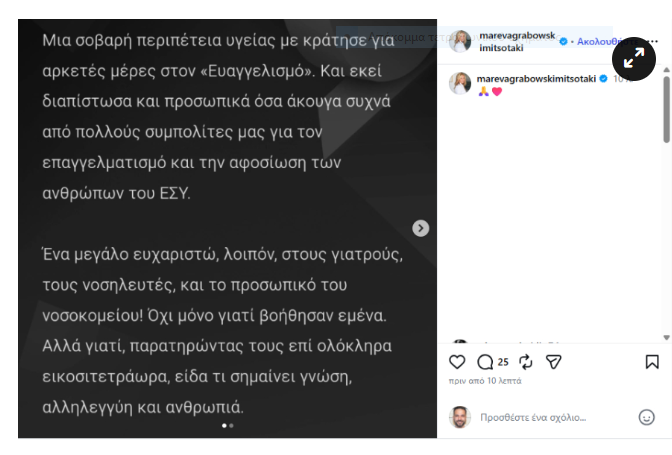Open the marevagrabowskimitsotaki profile from the caption username
This screenshot has width=672, height=455.
click(x=536, y=78)
